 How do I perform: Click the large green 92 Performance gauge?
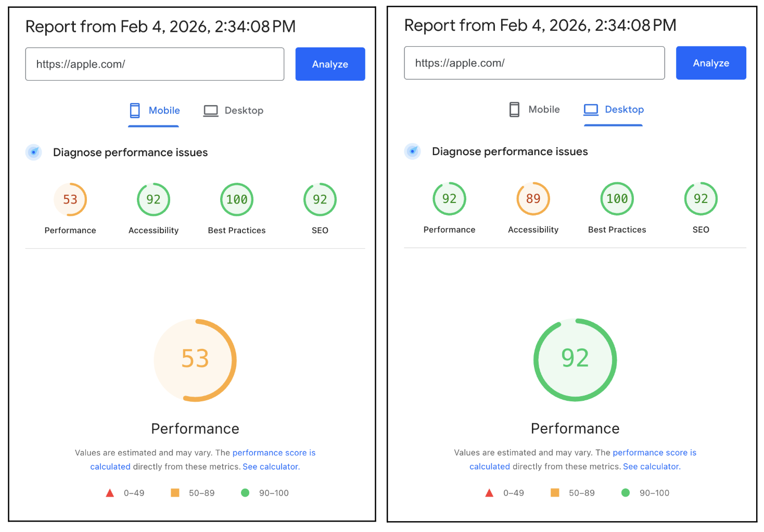pos(575,359)
